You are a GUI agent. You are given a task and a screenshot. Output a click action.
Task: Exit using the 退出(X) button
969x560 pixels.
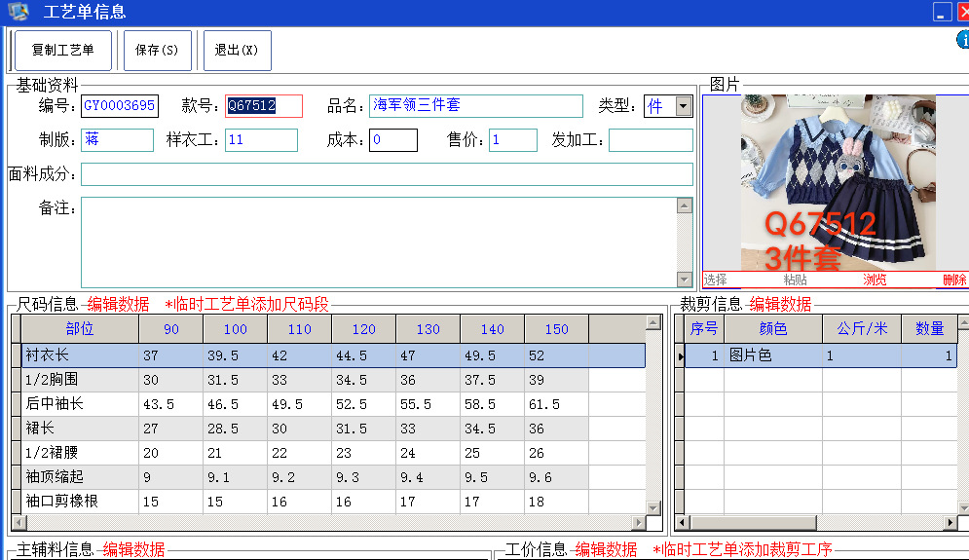coord(237,50)
